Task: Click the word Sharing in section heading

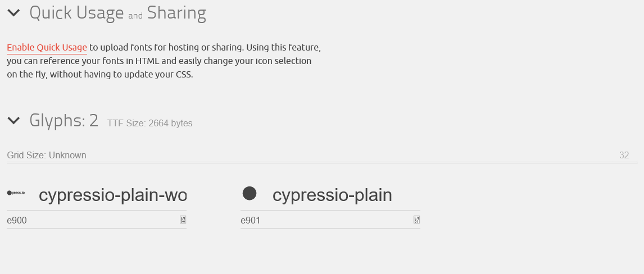Action: coord(176,13)
